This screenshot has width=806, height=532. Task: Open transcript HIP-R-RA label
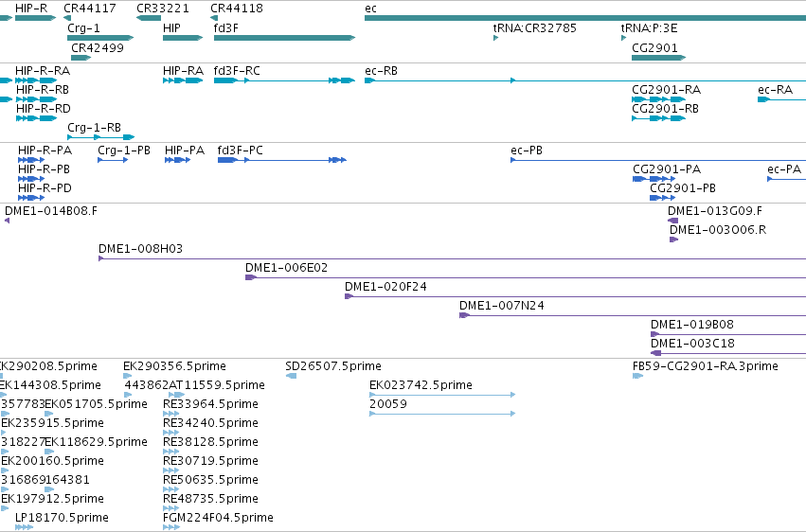tap(43, 70)
